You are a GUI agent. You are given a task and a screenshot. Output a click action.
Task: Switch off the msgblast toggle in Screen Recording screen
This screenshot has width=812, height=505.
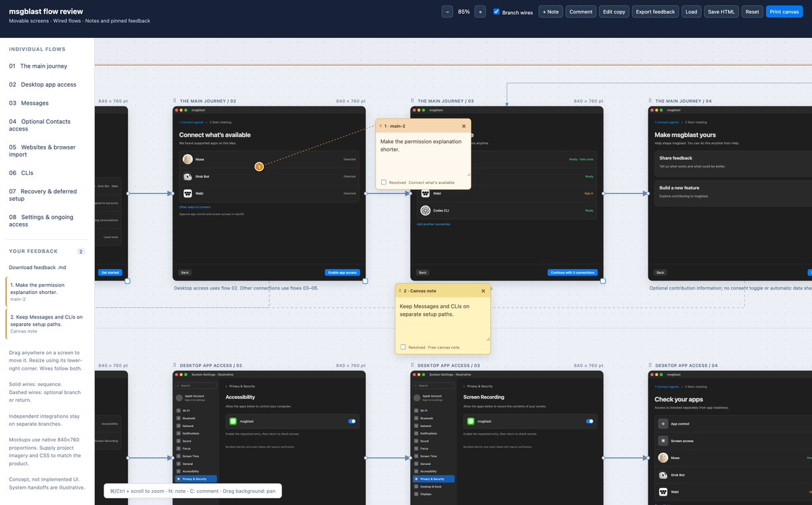point(590,421)
